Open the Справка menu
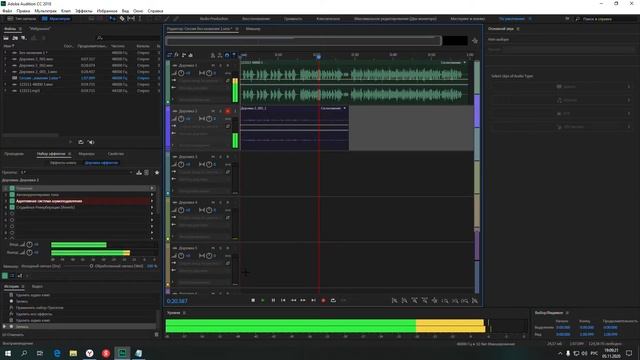The image size is (640, 360). tap(155, 11)
